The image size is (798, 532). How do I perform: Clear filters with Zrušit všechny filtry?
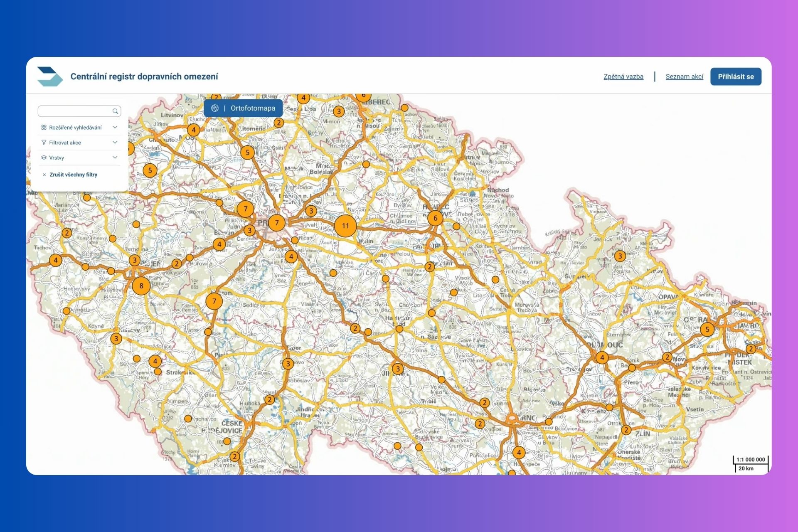(x=73, y=175)
